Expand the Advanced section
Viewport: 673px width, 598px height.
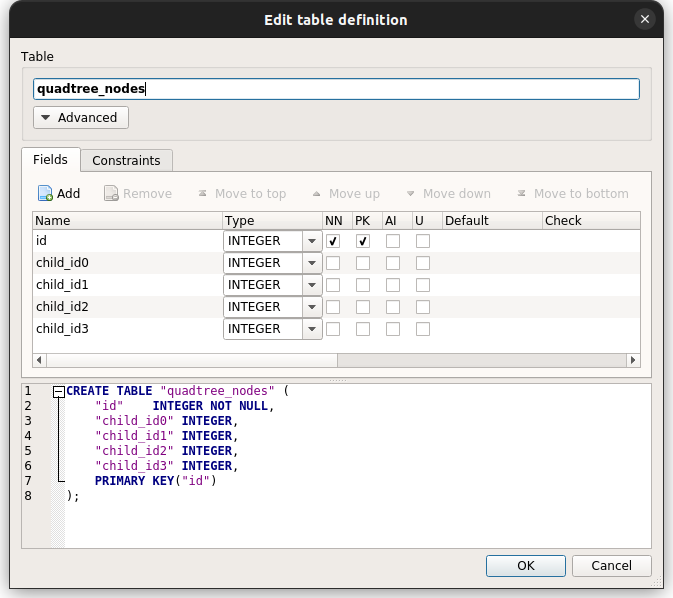(81, 118)
